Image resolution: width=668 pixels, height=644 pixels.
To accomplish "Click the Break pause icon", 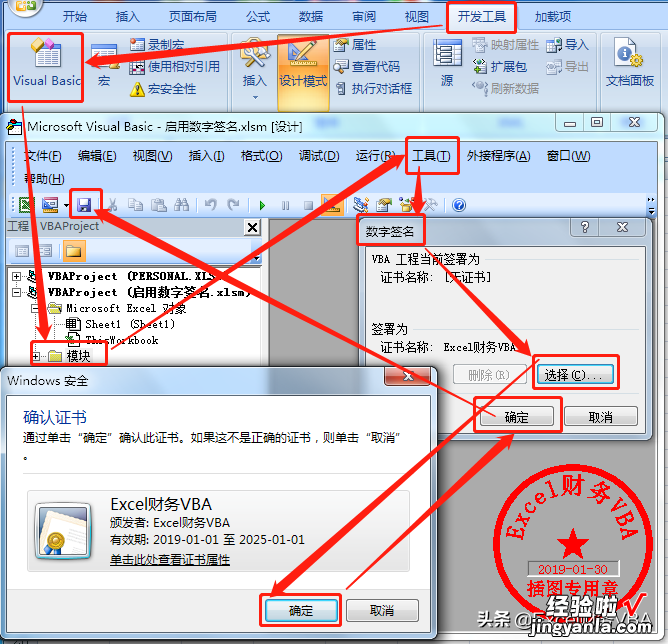I will pos(285,206).
